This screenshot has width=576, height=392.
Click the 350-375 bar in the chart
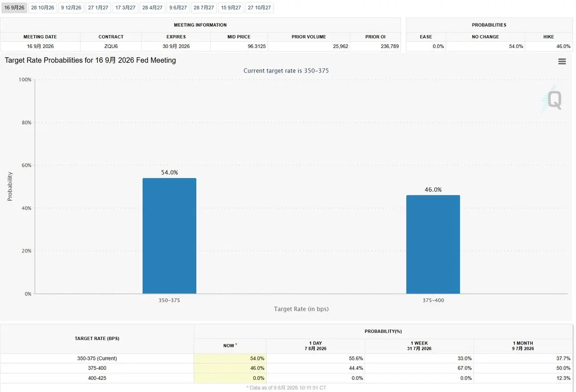click(x=170, y=236)
